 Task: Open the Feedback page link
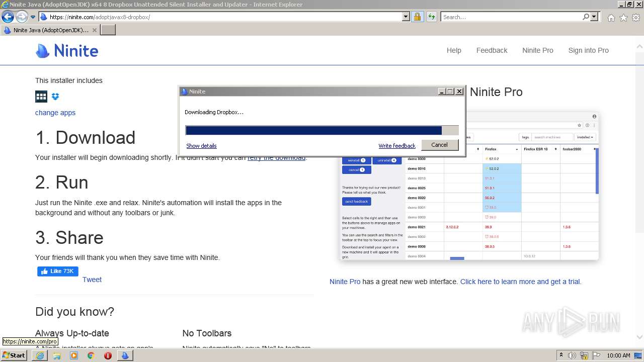(492, 50)
